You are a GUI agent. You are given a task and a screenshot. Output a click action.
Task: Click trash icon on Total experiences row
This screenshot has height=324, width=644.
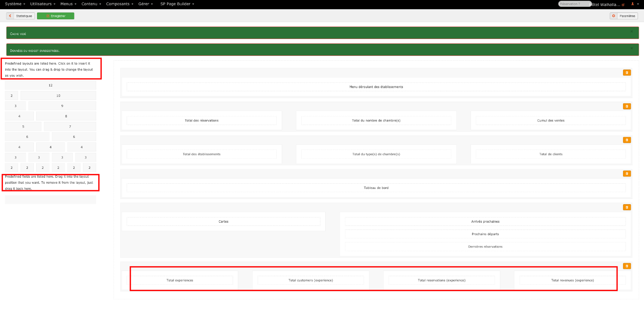click(x=627, y=266)
